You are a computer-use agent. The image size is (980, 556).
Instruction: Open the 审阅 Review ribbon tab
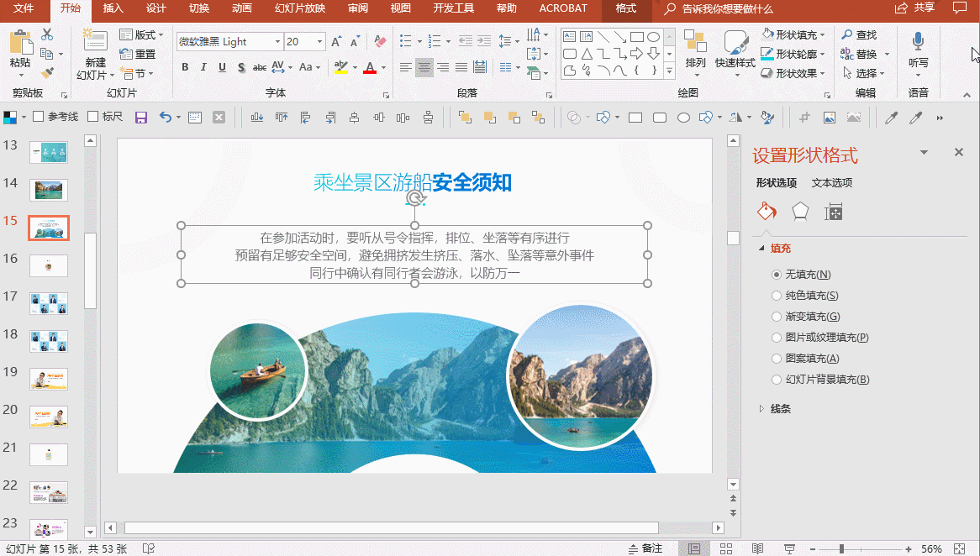358,8
